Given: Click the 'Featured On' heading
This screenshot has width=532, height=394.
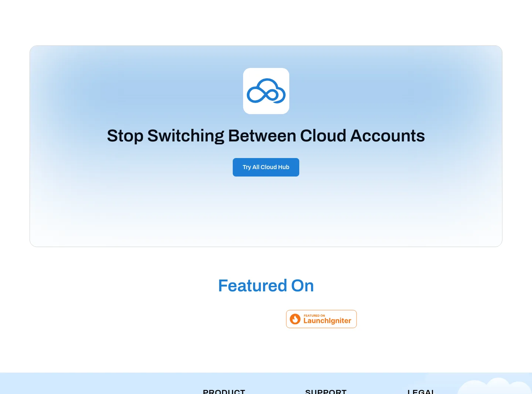Looking at the screenshot, I should tap(266, 285).
